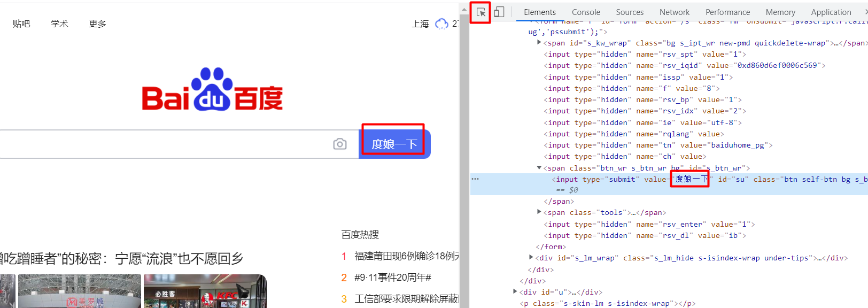Viewport: 868px width, 308px height.
Task: Open the ellipsis menu on the selected DOM row
Action: point(475,179)
